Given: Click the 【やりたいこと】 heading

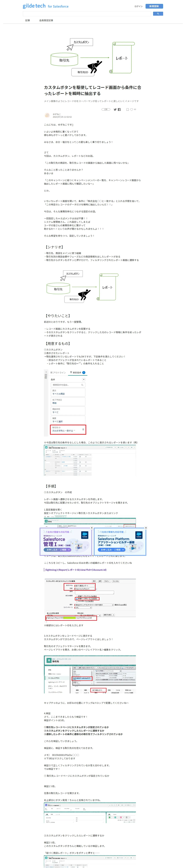Looking at the screenshot, I should [x=58, y=316].
